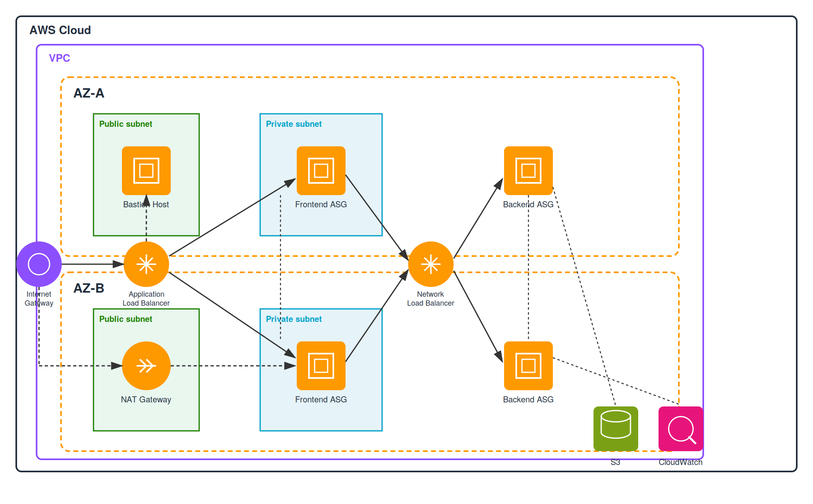Viewport: 813px width, 504px height.
Task: Click the Bastion Host instance icon
Action: click(x=146, y=171)
